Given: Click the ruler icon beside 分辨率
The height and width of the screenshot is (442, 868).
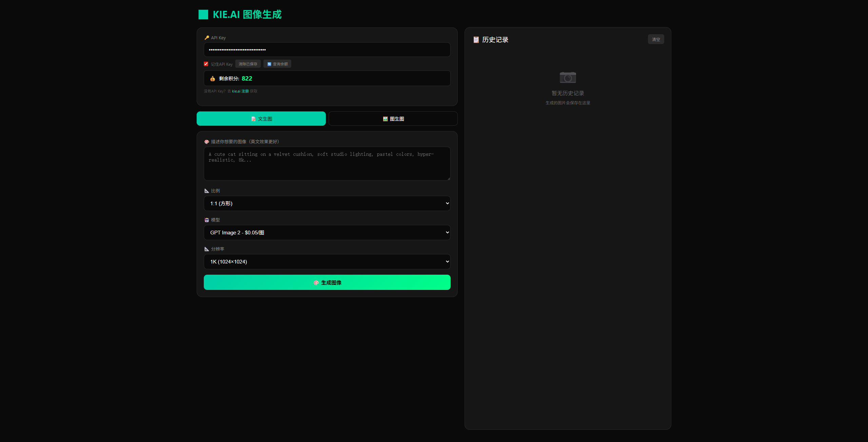Looking at the screenshot, I should click(207, 249).
